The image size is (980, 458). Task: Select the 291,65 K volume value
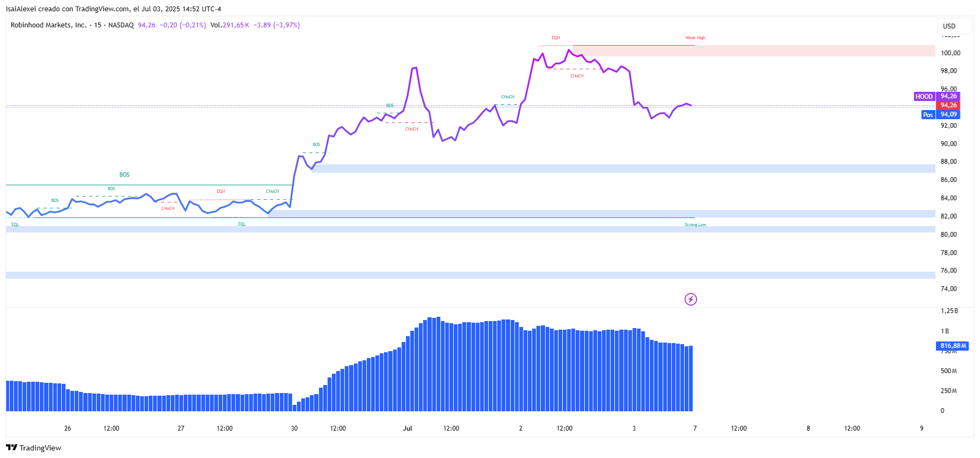(236, 25)
